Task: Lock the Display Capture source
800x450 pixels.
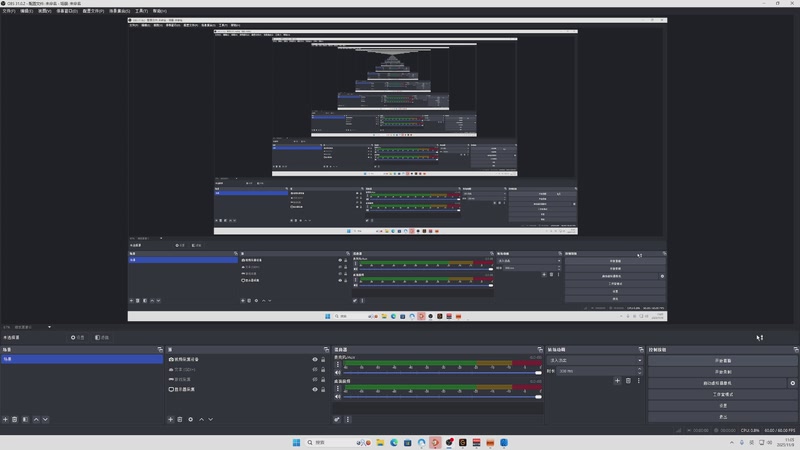Action: [323, 389]
